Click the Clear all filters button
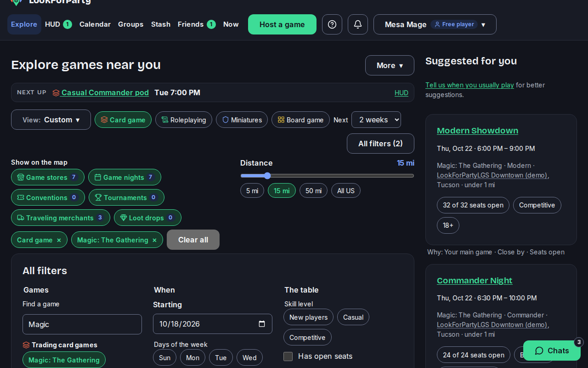The width and height of the screenshot is (588, 368). pos(193,240)
